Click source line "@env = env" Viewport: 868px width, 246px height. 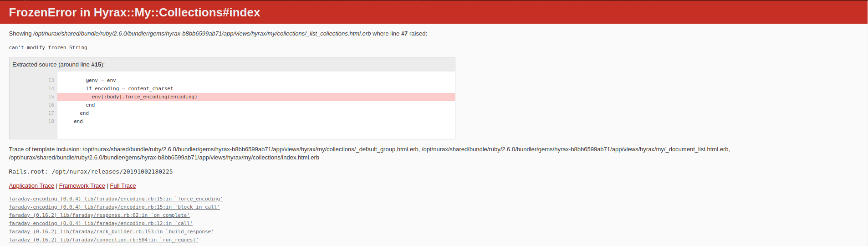[101, 81]
